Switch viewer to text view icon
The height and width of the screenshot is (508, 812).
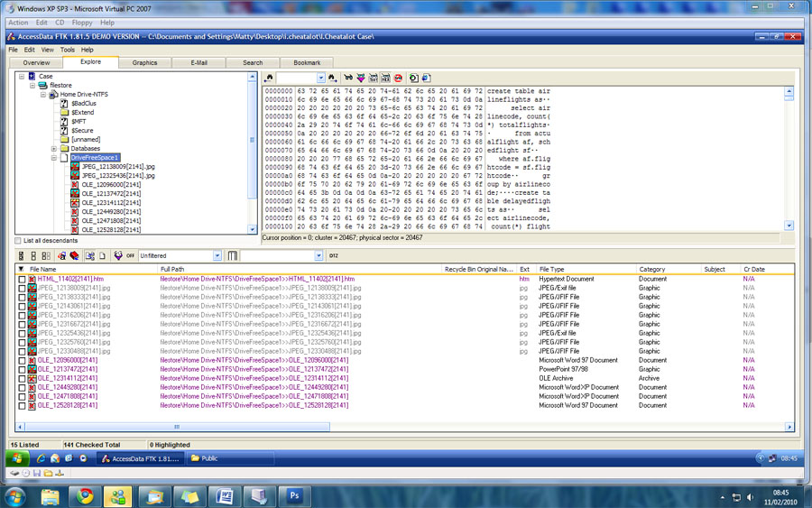click(374, 79)
